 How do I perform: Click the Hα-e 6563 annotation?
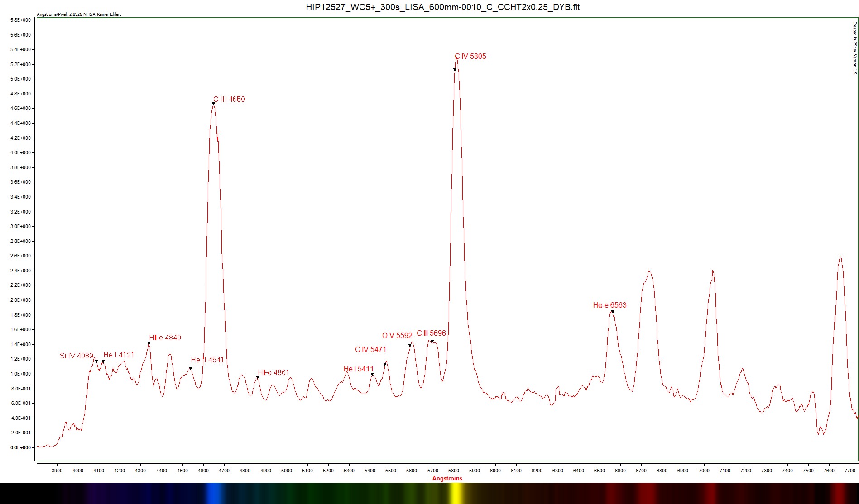tap(609, 305)
